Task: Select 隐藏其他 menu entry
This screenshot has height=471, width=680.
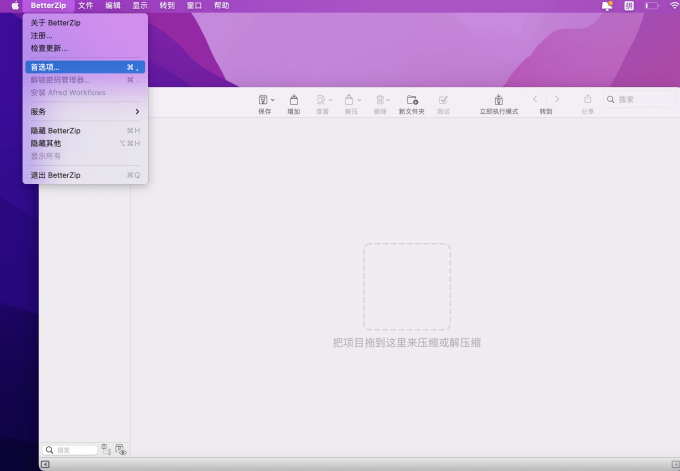Action: (x=85, y=143)
